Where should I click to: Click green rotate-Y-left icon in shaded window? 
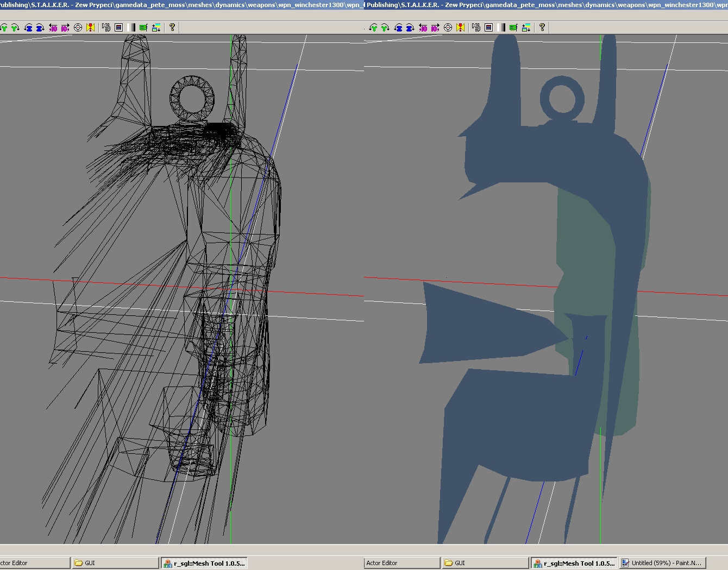point(373,28)
